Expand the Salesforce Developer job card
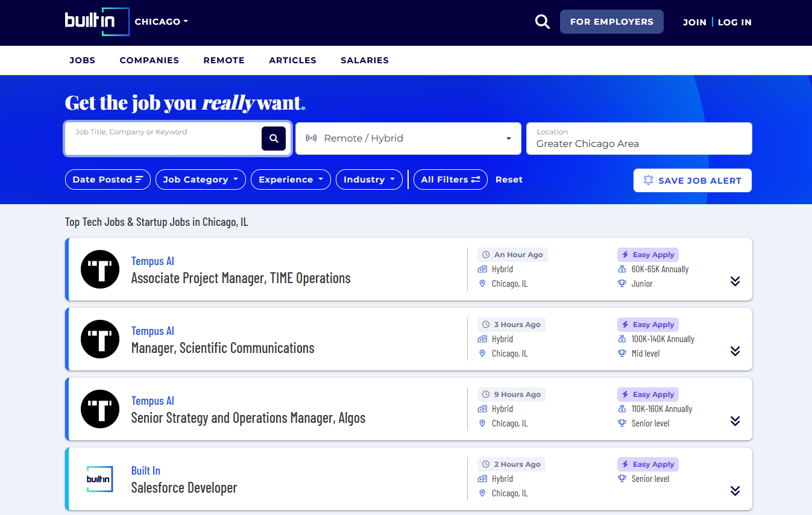 735,491
